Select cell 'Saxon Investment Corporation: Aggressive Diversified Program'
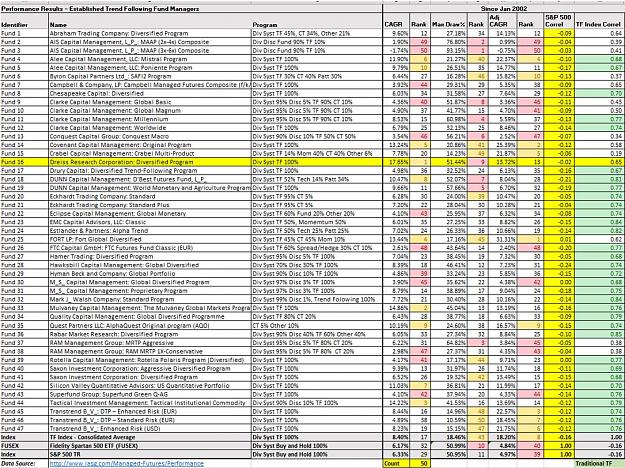Viewport: 625px width, 468px height. point(150,368)
